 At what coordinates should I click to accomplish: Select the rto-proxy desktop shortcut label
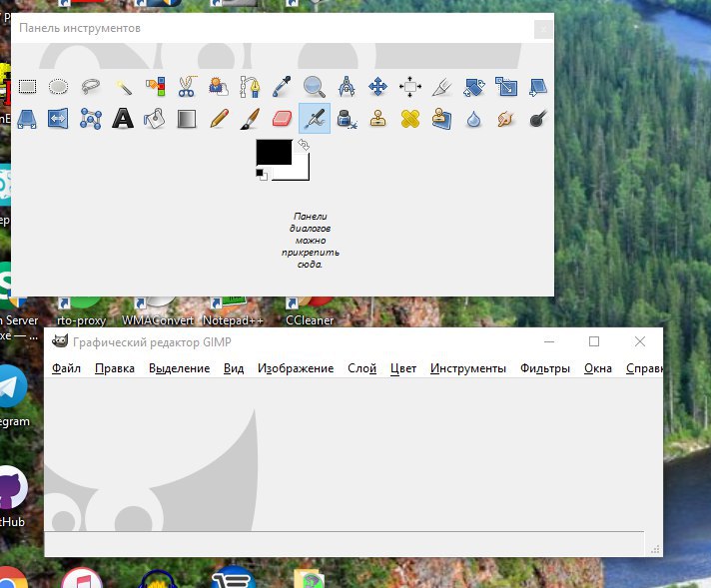coord(81,320)
